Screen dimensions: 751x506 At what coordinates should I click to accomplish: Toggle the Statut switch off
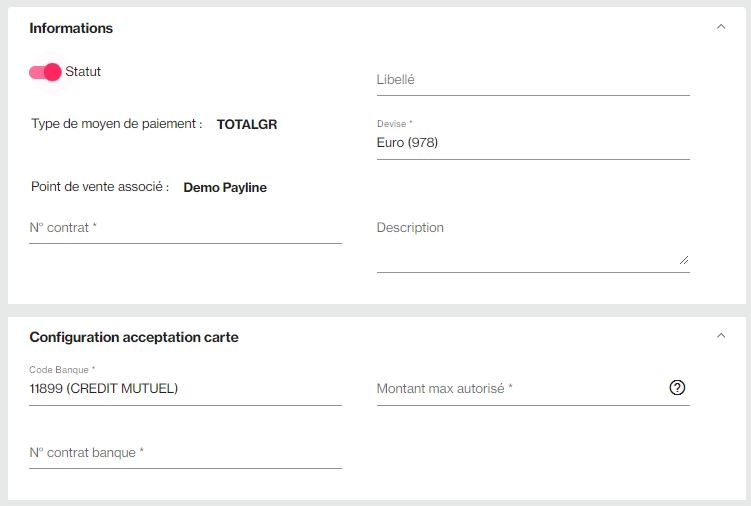coord(45,72)
